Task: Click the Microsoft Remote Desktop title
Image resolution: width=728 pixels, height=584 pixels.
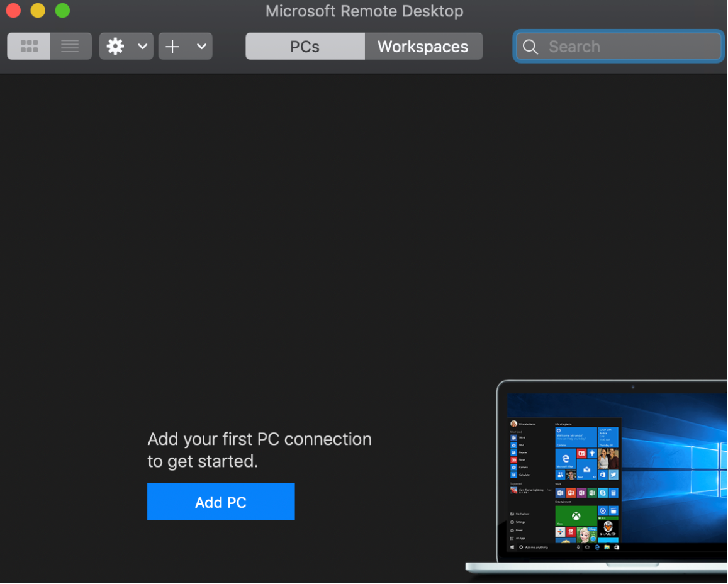Action: [364, 11]
